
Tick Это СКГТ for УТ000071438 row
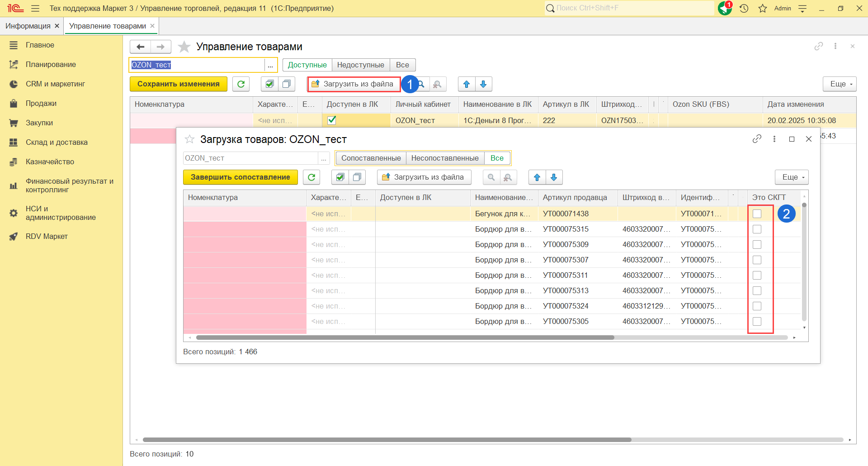click(757, 214)
